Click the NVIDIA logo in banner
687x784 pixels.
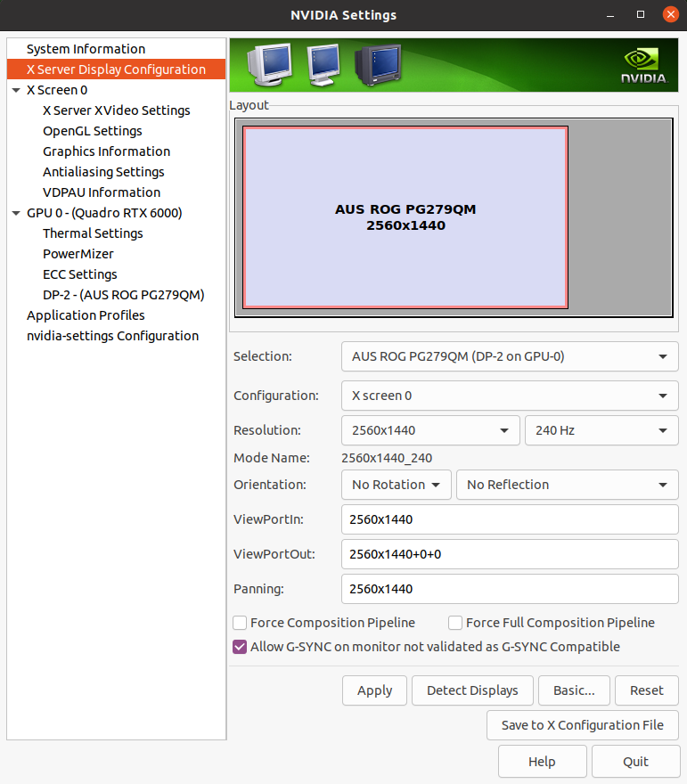[643, 65]
